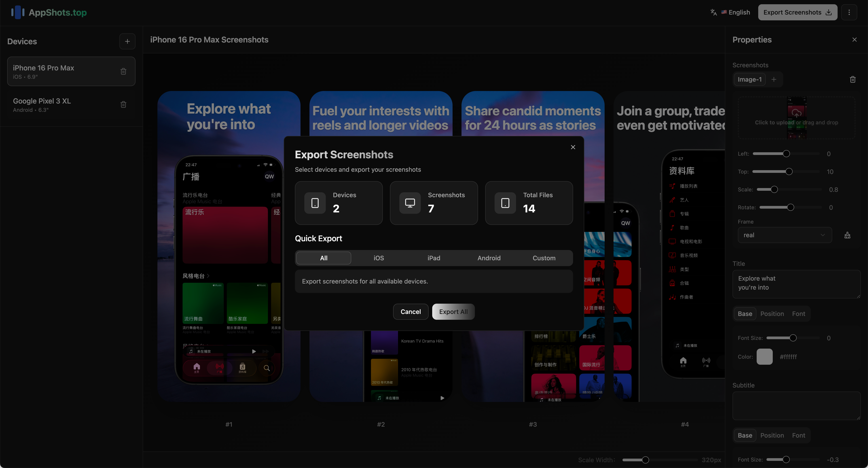Viewport: 868px width, 468px height.
Task: Click Export Screenshots in the header
Action: click(x=797, y=13)
